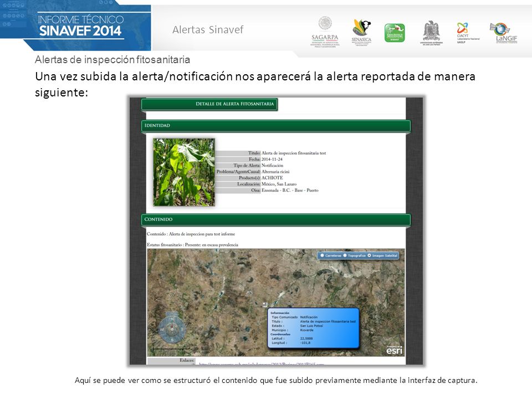This screenshot has width=532, height=399.
Task: Click the latitude value '22,5888'
Action: (306, 339)
